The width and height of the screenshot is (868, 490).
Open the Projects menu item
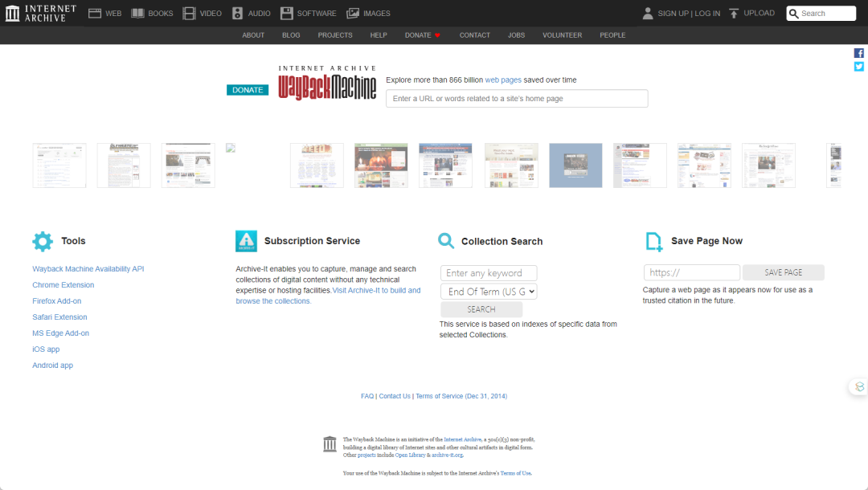tap(335, 35)
